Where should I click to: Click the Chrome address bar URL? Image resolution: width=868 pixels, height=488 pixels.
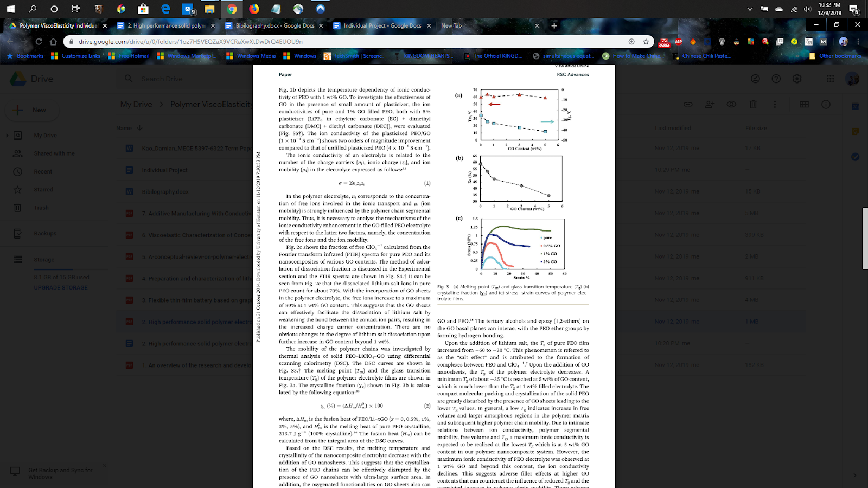[x=190, y=41]
